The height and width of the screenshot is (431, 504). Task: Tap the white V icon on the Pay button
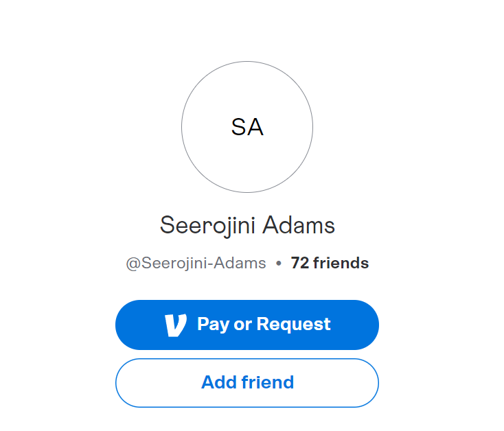pos(176,325)
